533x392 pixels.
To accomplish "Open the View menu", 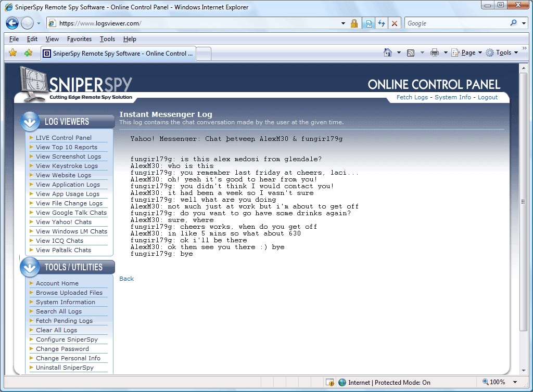I will tap(52, 39).
